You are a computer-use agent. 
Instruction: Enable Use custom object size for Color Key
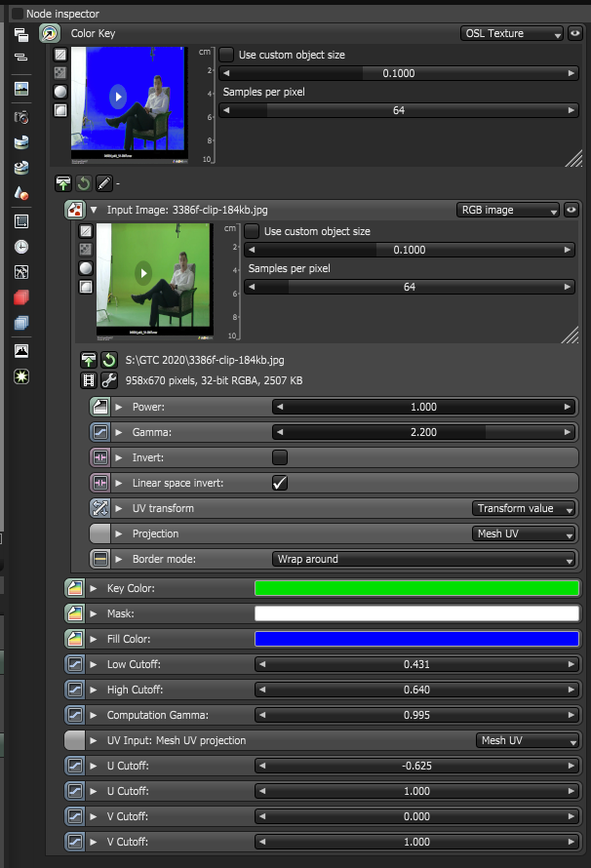pos(226,55)
